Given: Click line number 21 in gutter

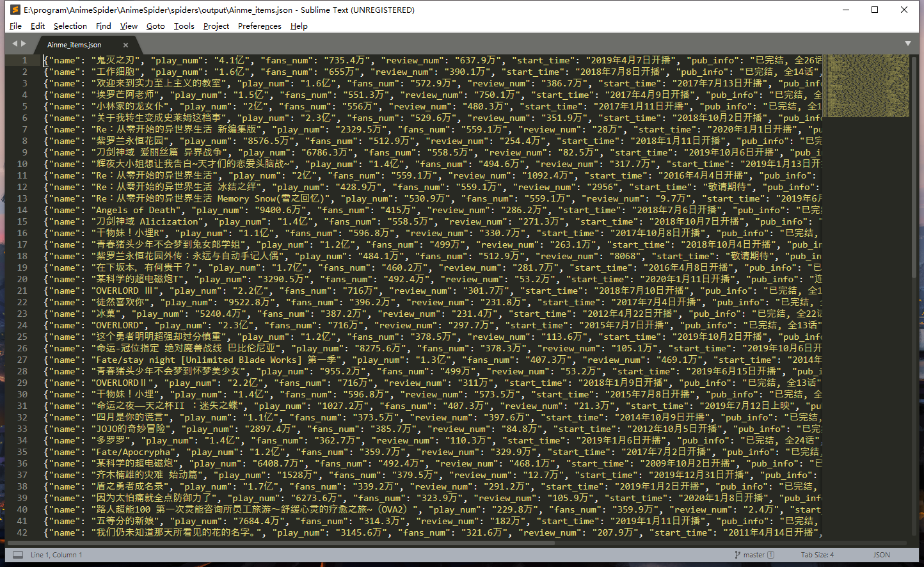Looking at the screenshot, I should point(22,291).
